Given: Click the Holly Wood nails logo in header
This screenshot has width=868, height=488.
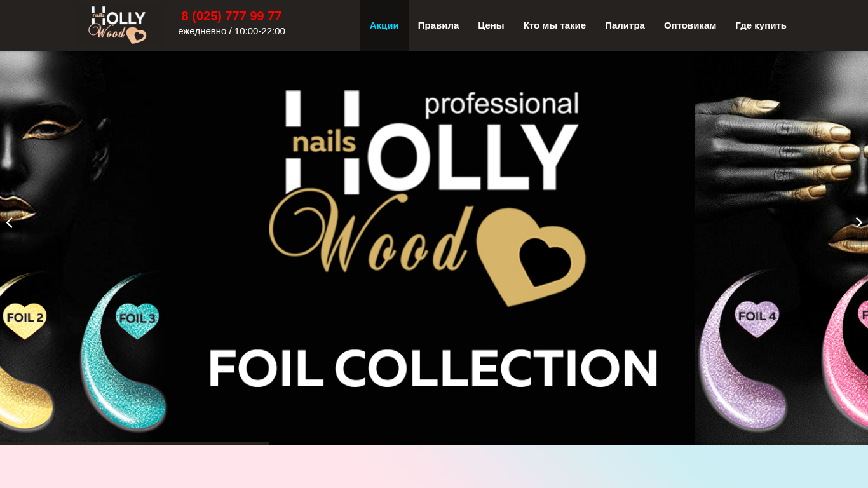Looking at the screenshot, I should pyautogui.click(x=117, y=25).
